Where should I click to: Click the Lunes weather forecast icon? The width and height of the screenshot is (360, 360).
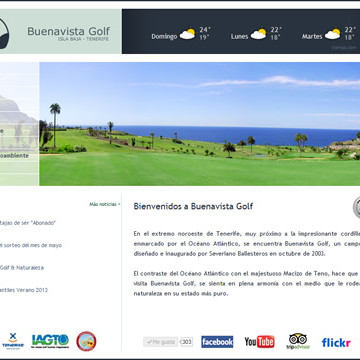point(259,34)
